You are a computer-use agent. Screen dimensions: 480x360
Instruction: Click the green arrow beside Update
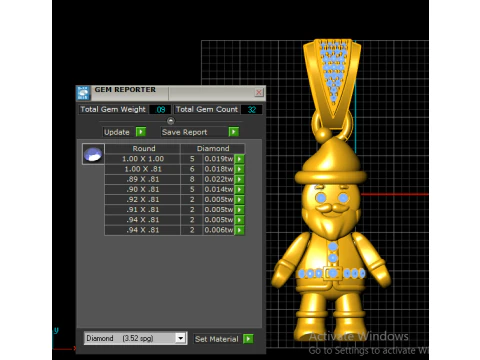point(141,132)
